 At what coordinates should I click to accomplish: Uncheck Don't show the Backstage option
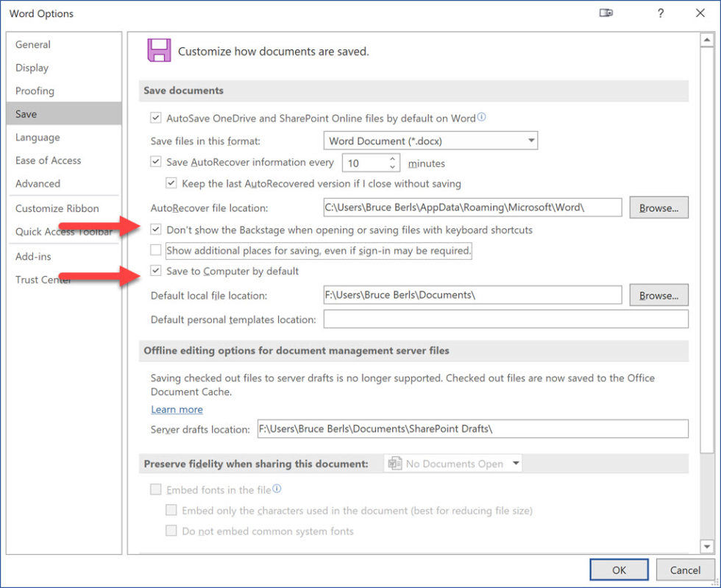click(156, 230)
